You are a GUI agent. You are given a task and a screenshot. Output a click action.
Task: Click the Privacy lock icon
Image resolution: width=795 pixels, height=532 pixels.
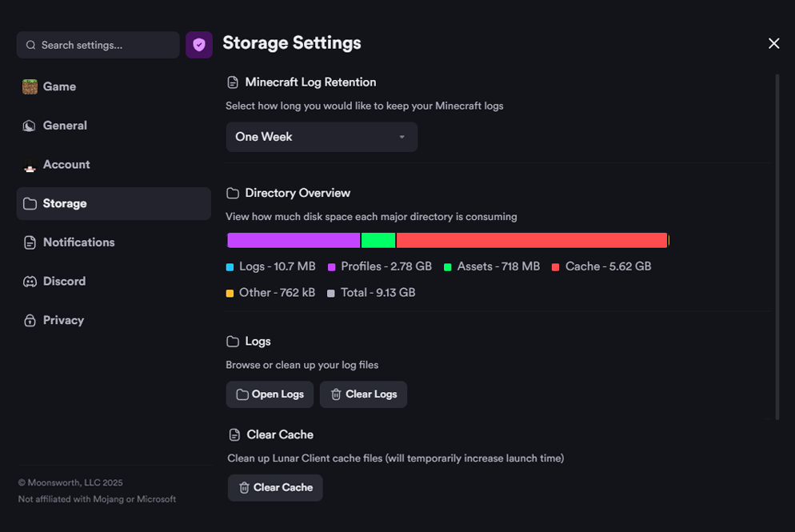click(x=30, y=321)
